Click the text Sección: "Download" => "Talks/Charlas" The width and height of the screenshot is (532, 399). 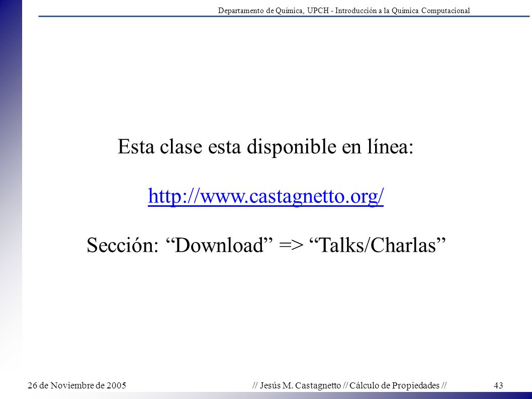[x=266, y=245]
